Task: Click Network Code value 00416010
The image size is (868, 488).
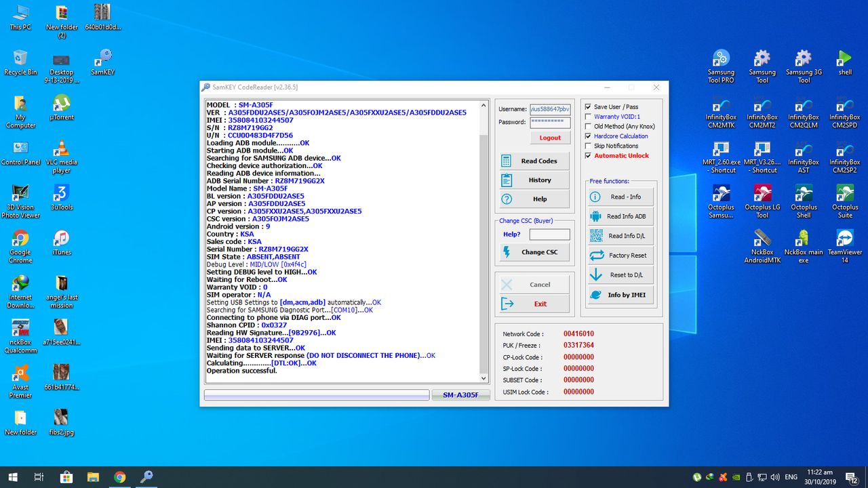Action: [578, 334]
